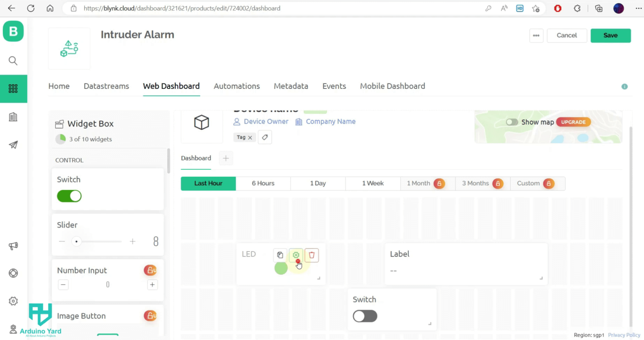Viewport: 644px width, 340px height.
Task: Open sidebar settings at the bottom
Action: (13, 301)
